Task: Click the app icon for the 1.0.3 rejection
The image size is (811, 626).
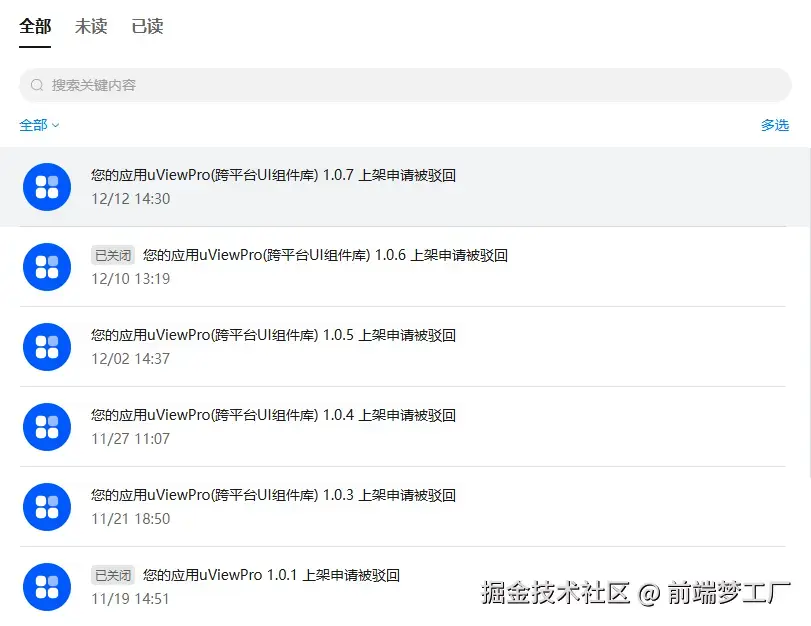Action: [47, 507]
